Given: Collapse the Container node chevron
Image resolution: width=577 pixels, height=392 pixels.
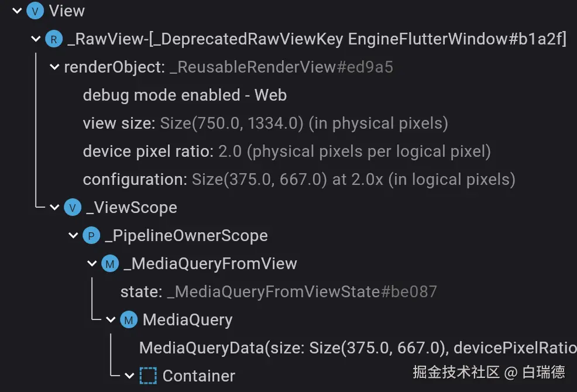Looking at the screenshot, I should tap(129, 376).
